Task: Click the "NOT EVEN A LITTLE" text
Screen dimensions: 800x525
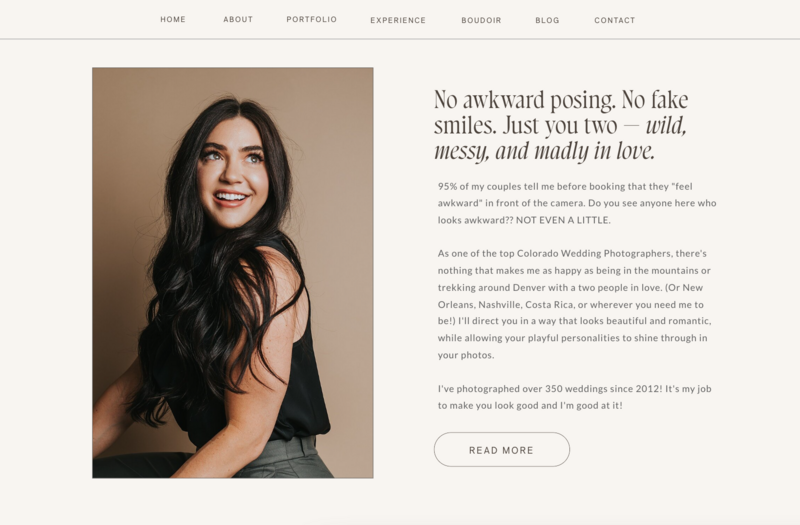Action: point(563,220)
